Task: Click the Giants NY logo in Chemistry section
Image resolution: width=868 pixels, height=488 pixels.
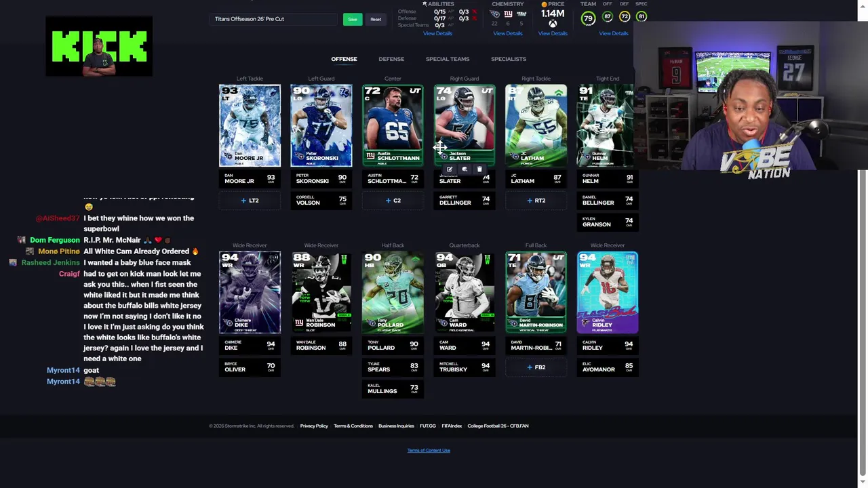Action: tap(508, 14)
